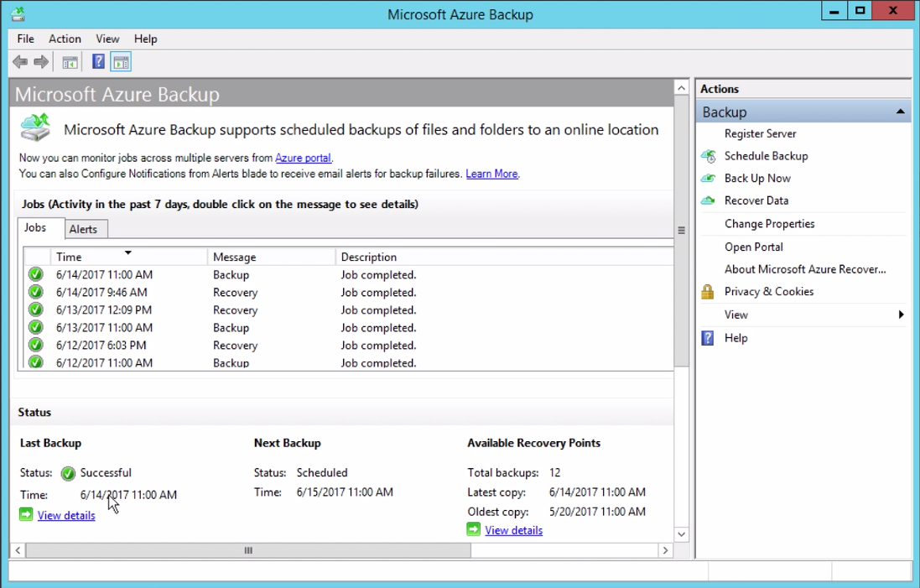This screenshot has width=920, height=588.
Task: Click the green check on the 6/13/2017 11:00 AM job
Action: (x=36, y=327)
